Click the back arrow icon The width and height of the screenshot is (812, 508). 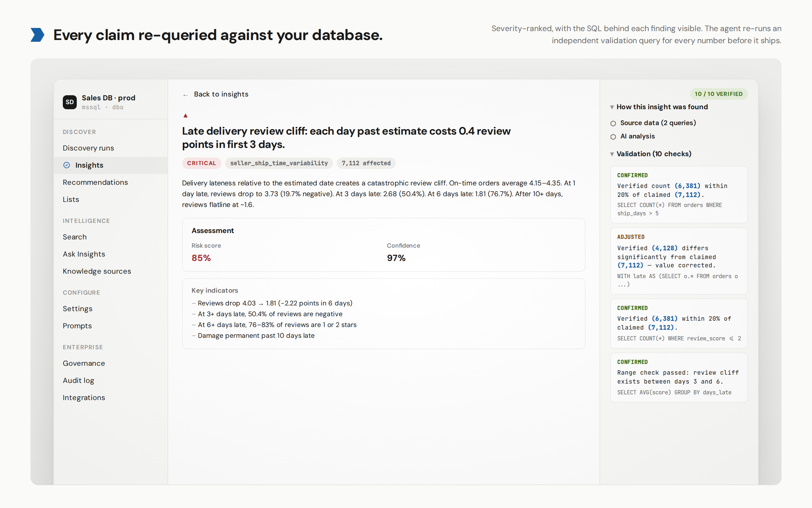point(186,95)
